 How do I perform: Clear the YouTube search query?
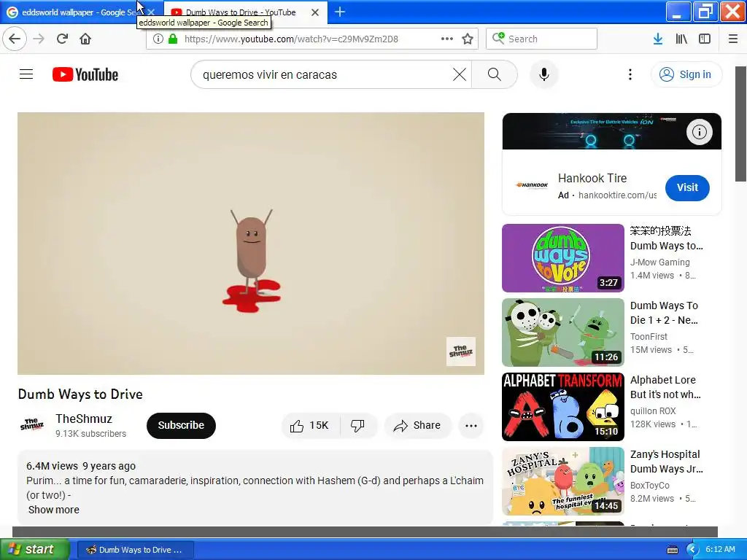point(460,74)
